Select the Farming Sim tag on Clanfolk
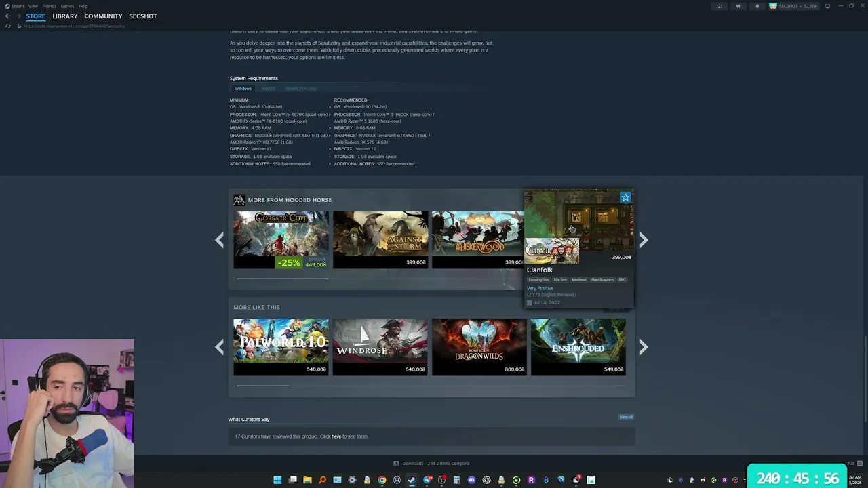This screenshot has height=488, width=868. click(538, 280)
